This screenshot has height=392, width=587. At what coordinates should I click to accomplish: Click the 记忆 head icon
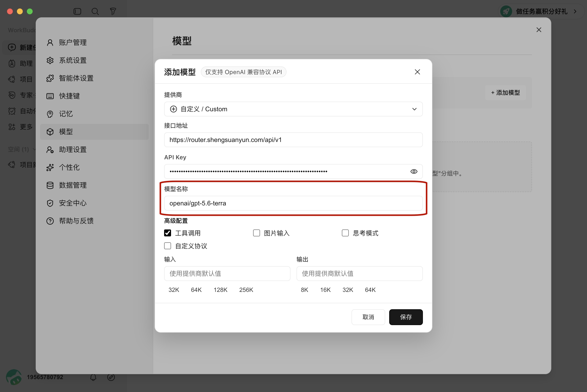[x=50, y=114]
